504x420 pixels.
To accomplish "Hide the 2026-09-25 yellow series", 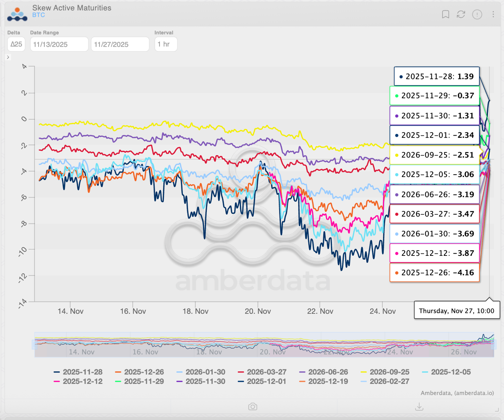I will click(x=390, y=372).
